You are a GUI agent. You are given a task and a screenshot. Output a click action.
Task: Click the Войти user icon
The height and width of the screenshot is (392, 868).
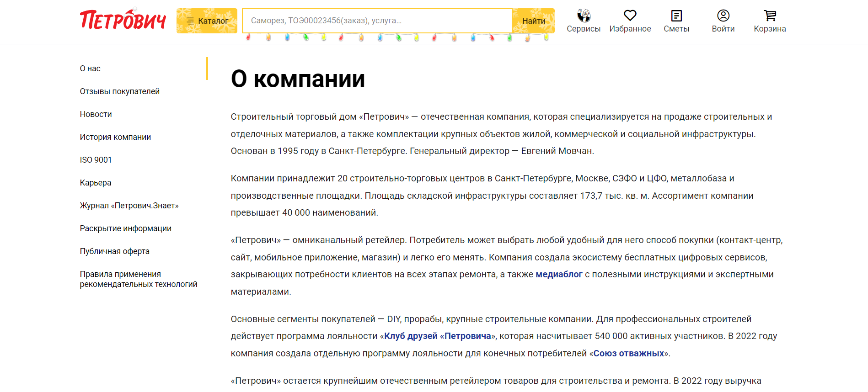(723, 16)
